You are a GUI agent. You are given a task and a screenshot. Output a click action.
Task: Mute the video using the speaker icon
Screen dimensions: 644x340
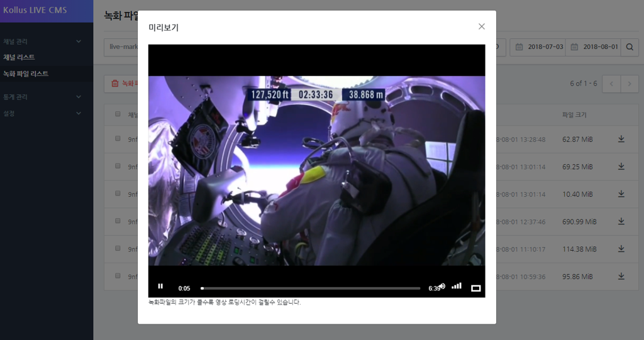click(443, 287)
